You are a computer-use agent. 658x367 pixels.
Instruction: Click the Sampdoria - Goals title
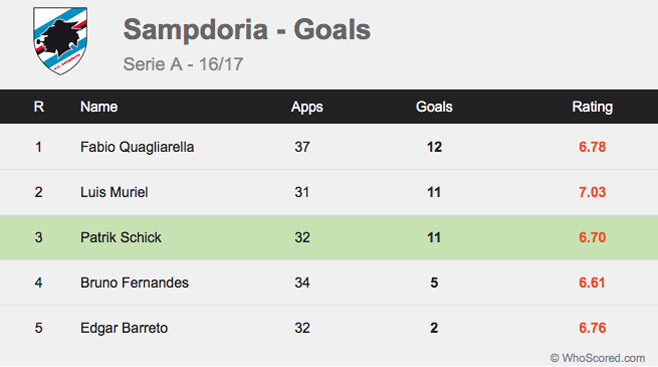[247, 29]
